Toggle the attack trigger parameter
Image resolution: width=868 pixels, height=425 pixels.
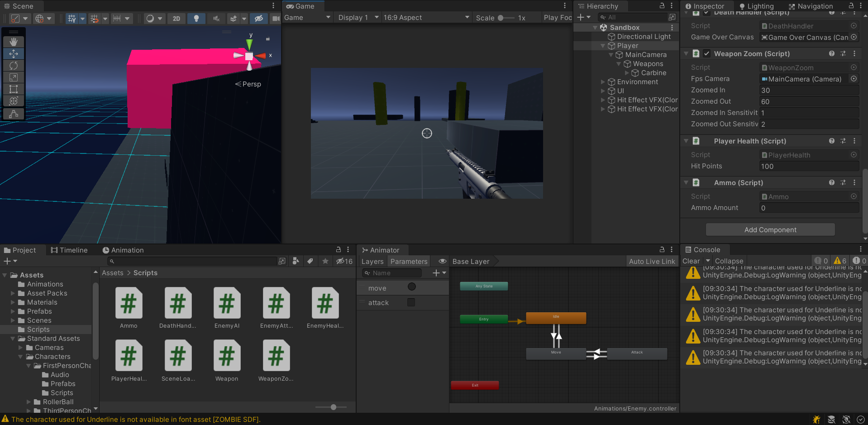[x=411, y=302]
